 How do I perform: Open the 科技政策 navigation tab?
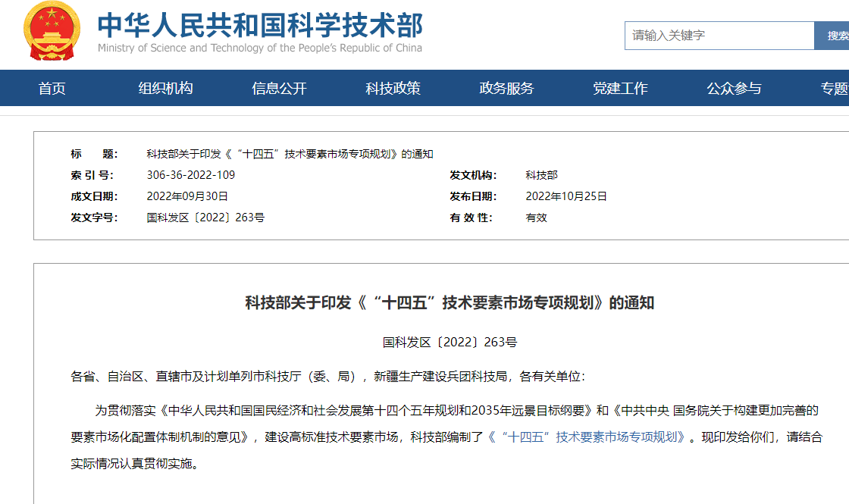click(393, 89)
